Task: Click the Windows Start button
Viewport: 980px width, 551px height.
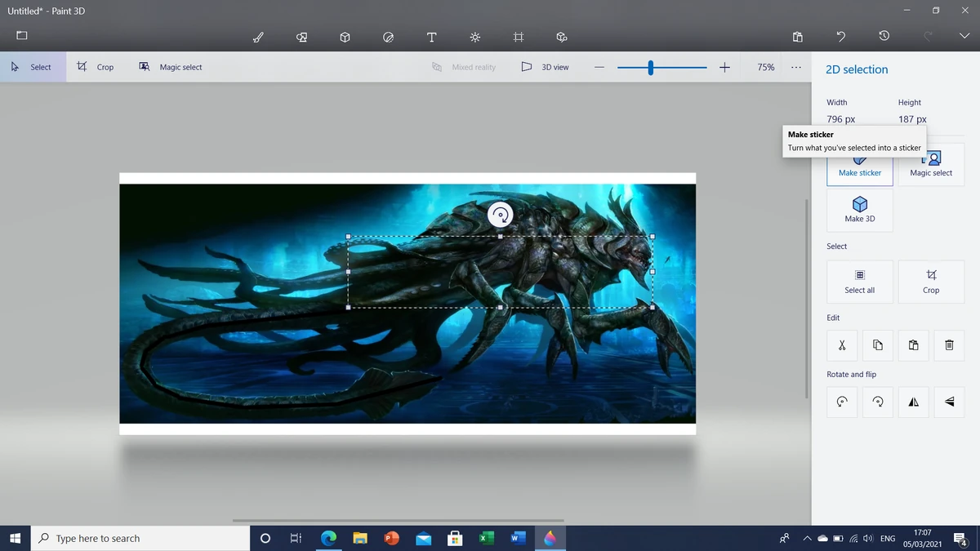Action: pos(15,538)
